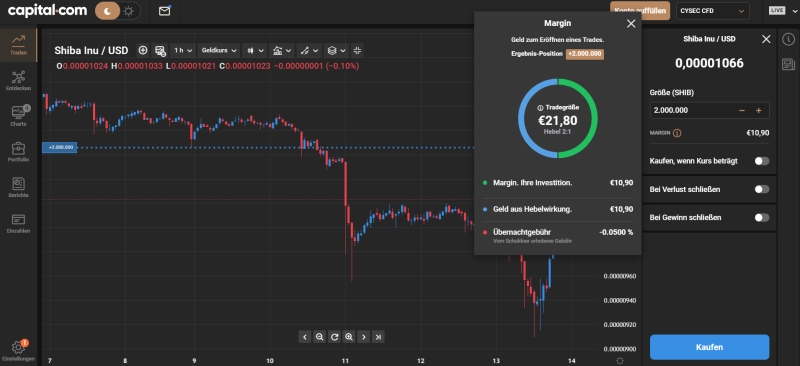Open Einstellungen gear in sidebar

(x=18, y=350)
